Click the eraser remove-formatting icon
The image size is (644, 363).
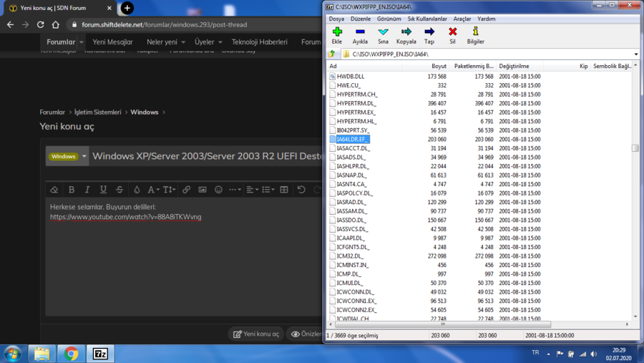(54, 190)
